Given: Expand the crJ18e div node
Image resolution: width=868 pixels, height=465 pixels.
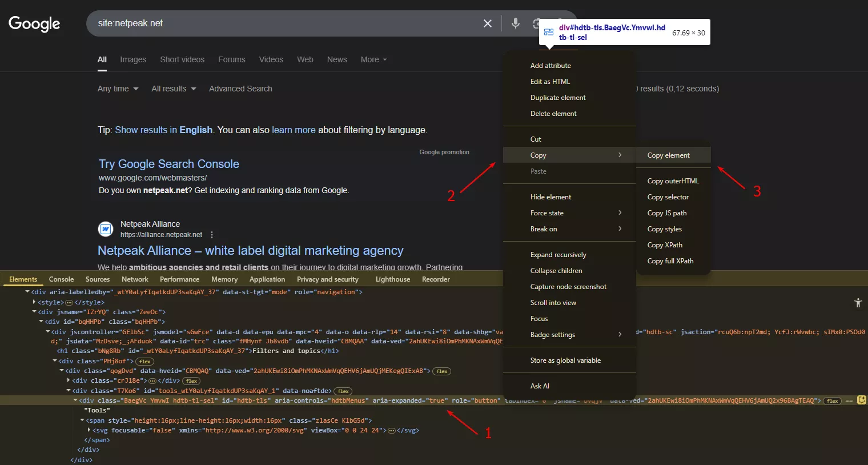Looking at the screenshot, I should (69, 380).
